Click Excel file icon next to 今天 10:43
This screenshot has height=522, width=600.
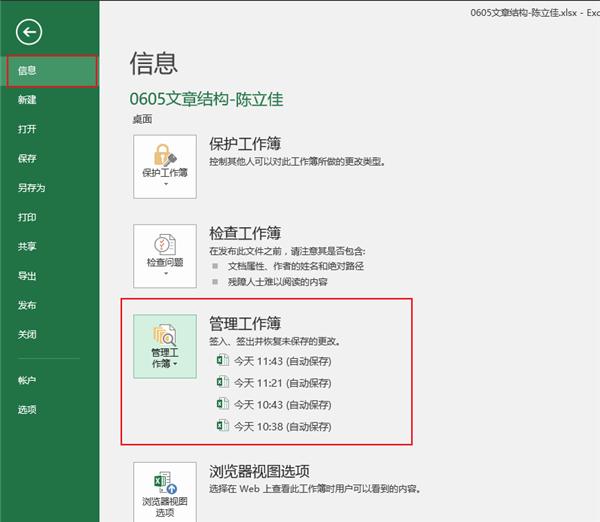pyautogui.click(x=223, y=404)
